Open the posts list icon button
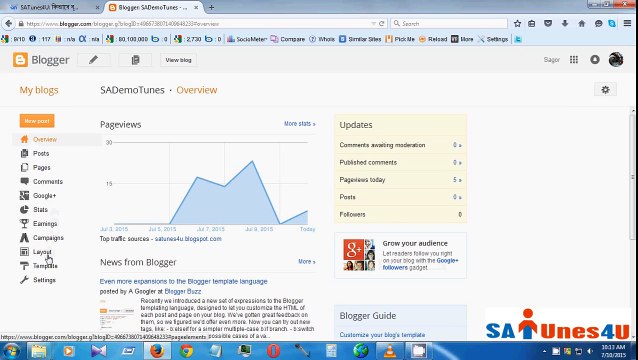The width and height of the screenshot is (638, 360). [x=135, y=60]
